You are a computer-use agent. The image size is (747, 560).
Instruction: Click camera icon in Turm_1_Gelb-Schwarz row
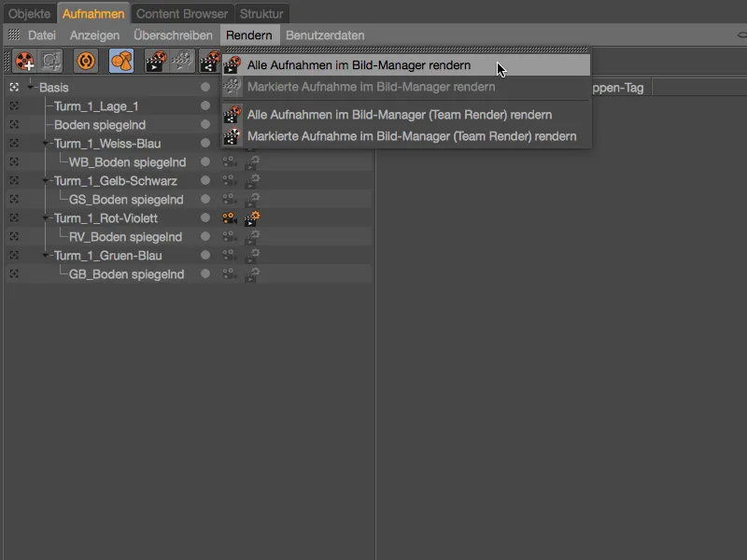tap(230, 180)
